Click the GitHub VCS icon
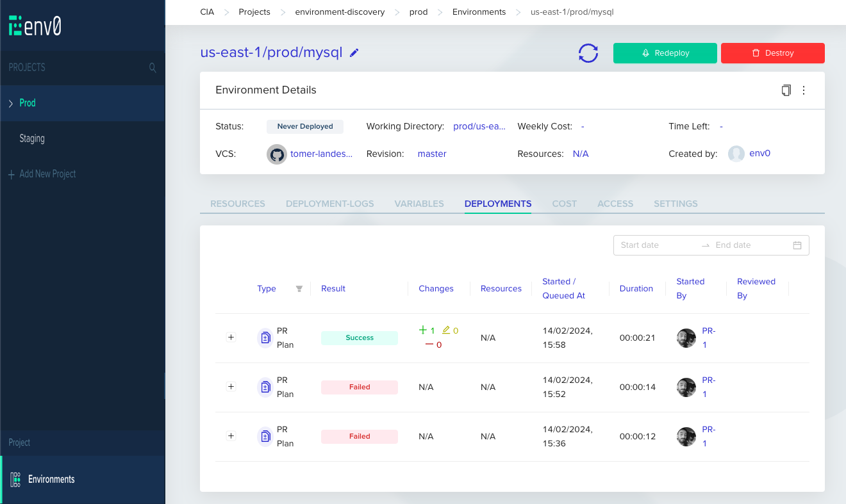 (x=277, y=154)
